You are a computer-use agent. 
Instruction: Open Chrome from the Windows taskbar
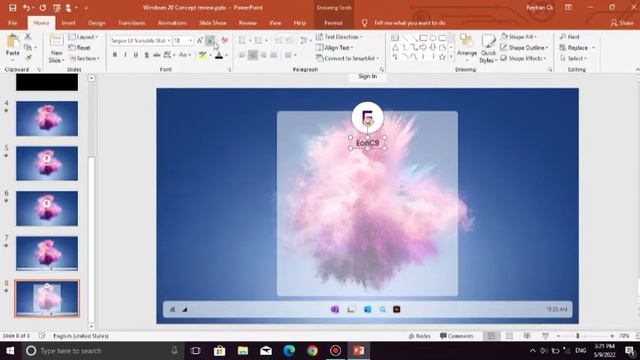click(312, 351)
